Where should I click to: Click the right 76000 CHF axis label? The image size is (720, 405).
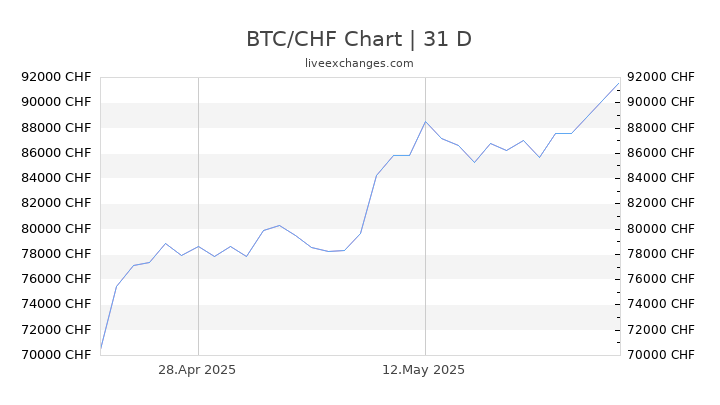[x=661, y=279]
